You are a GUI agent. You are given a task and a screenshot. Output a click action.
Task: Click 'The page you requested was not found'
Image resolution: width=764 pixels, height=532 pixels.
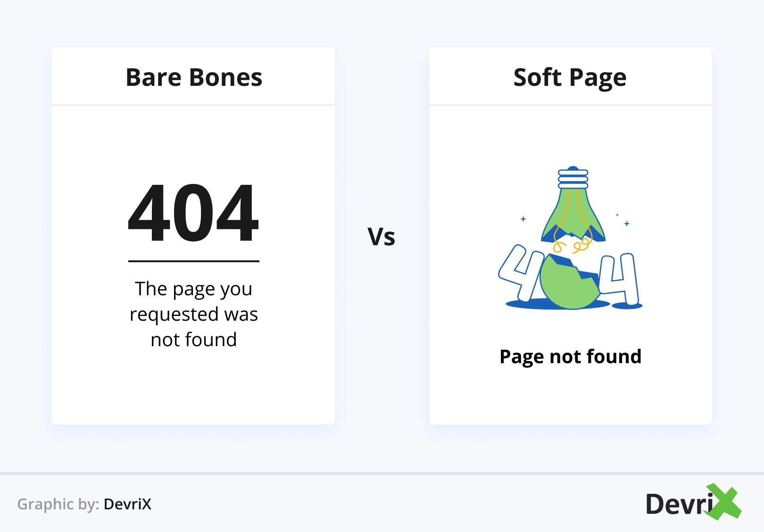tap(194, 314)
